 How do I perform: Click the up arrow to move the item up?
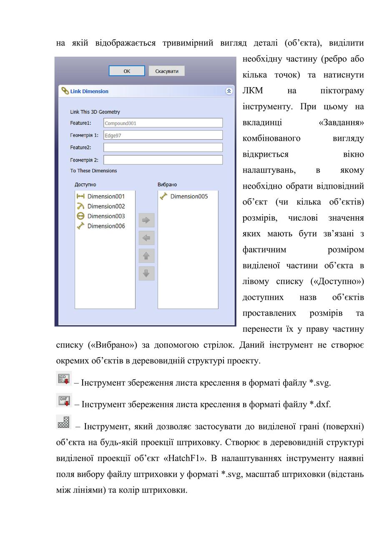146,256
